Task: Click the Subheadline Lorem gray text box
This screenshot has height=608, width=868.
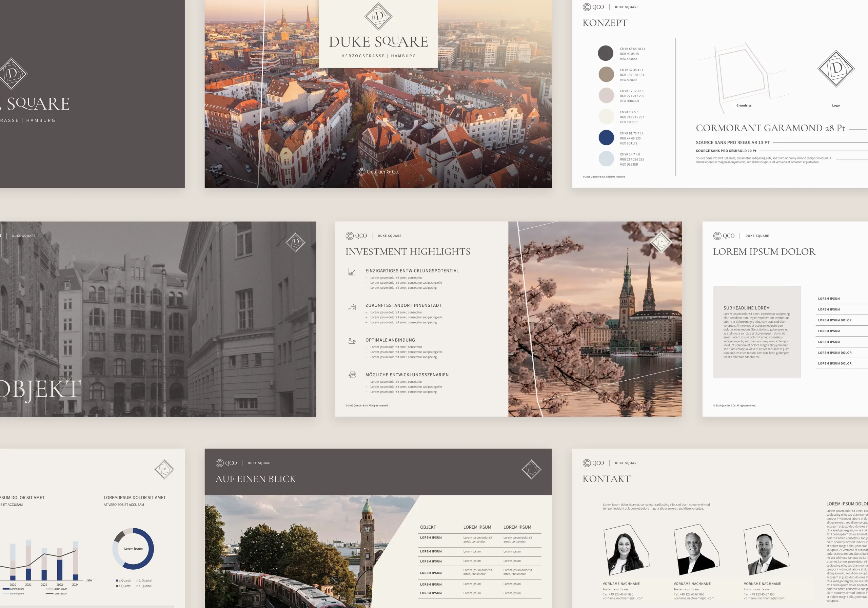Action: pos(756,331)
